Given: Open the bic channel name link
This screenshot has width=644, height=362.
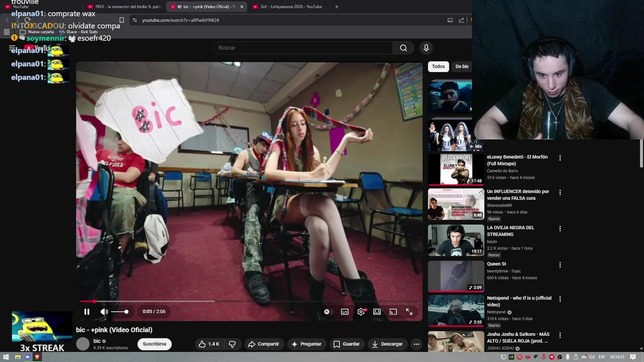Looking at the screenshot, I should click(x=97, y=341).
